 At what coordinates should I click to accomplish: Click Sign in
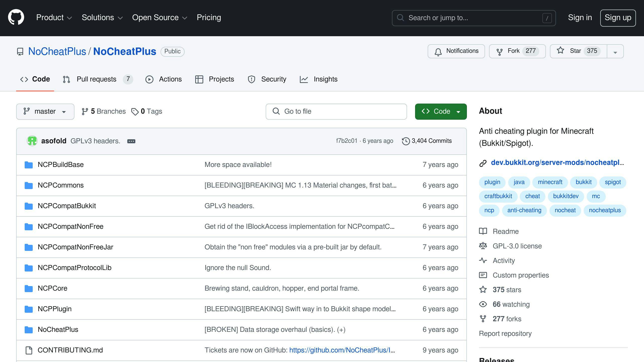coord(580,18)
